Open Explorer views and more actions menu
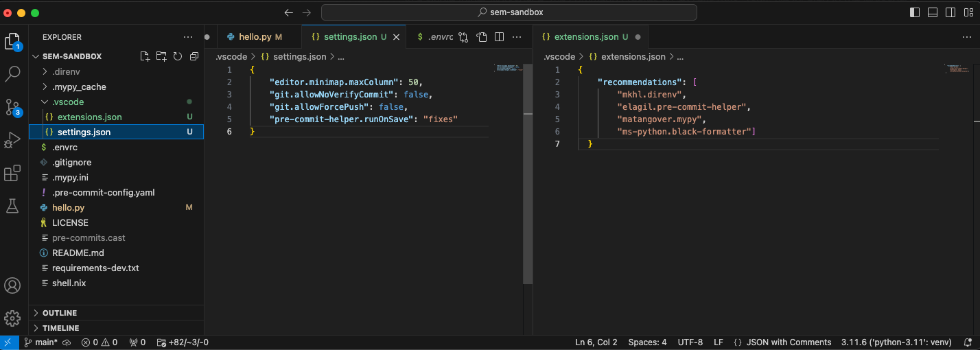Viewport: 980px width, 350px height. tap(188, 37)
